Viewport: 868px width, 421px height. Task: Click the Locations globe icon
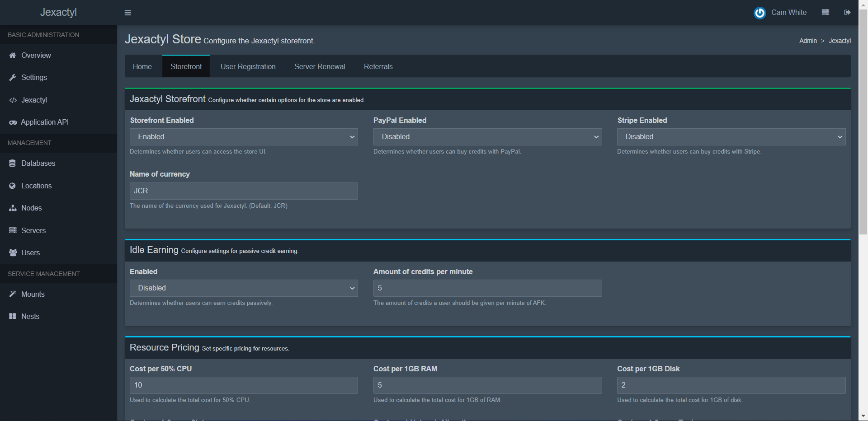pos(13,186)
